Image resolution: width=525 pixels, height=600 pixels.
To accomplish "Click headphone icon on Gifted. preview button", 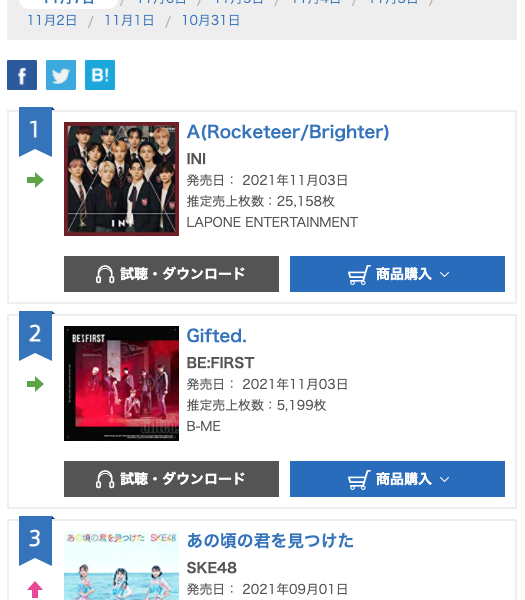I will pos(105,479).
